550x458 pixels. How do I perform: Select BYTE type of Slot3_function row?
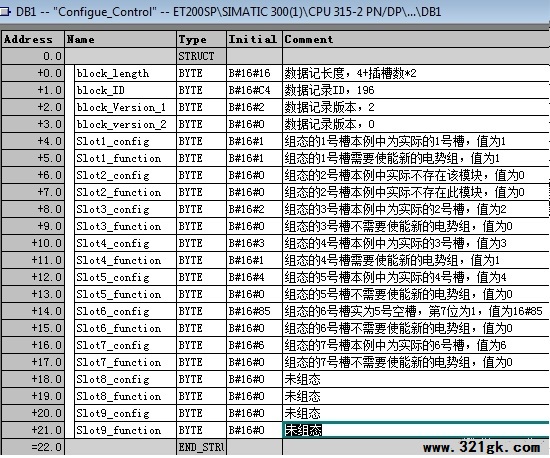(x=201, y=227)
